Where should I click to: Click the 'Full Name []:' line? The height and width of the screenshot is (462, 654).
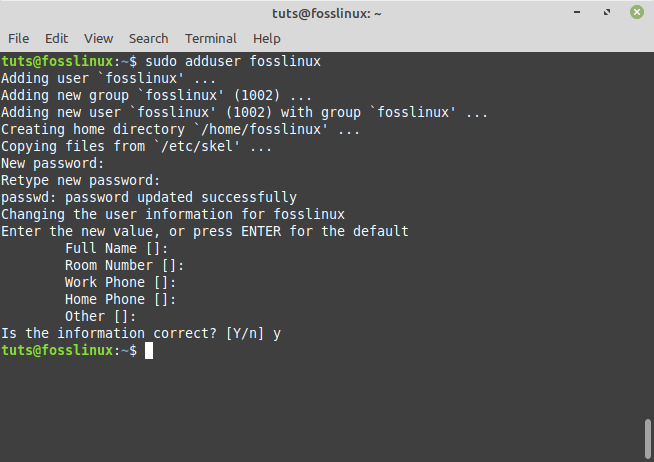[x=117, y=248]
